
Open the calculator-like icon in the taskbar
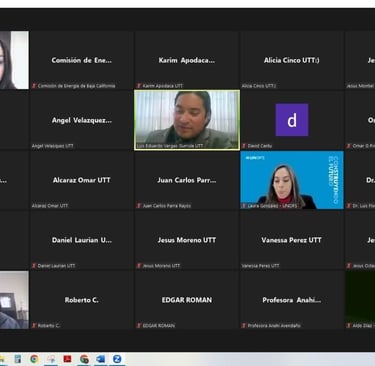[x=18, y=359]
